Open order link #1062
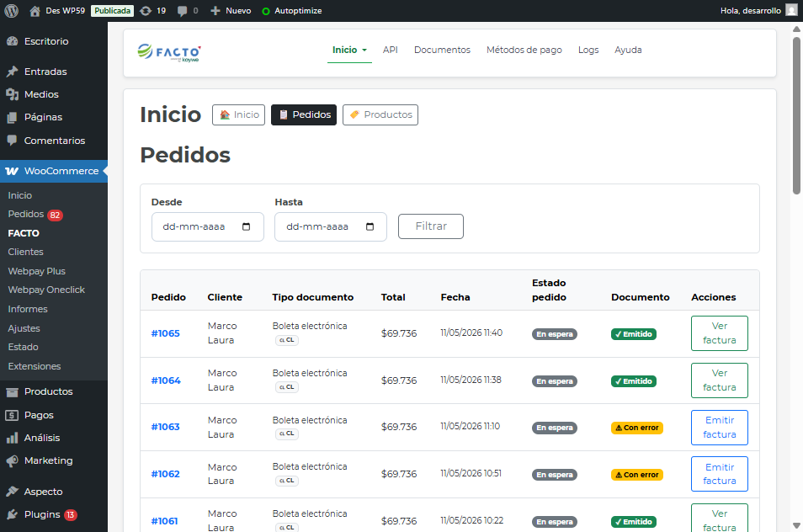Viewport: 803px width, 532px height. point(166,474)
